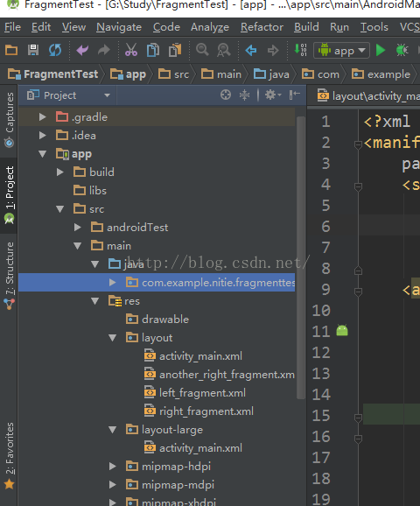The width and height of the screenshot is (420, 506).
Task: Copy using the double-page icon
Action: 153,50
